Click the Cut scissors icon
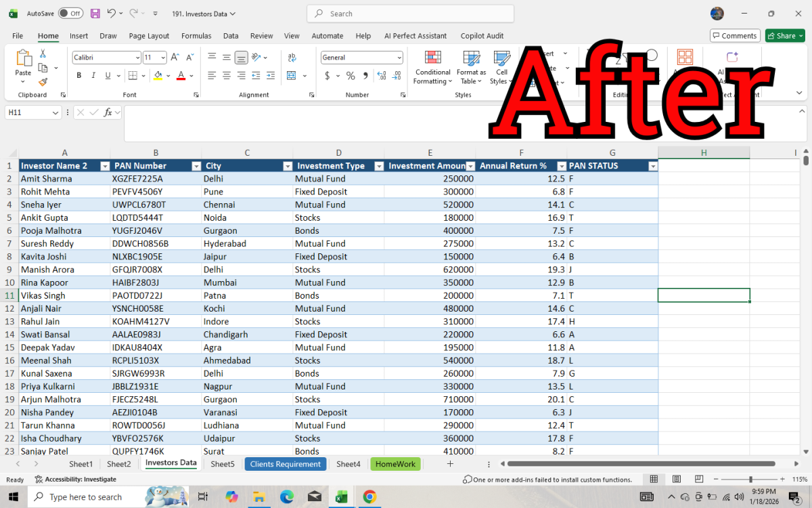Screen dimensions: 812x508 (x=43, y=54)
